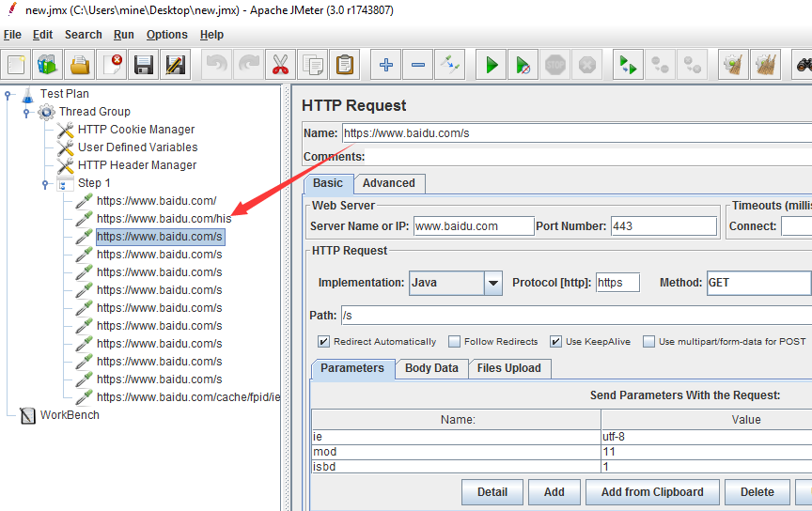Click the Server Name or IP field
812x511 pixels.
[x=474, y=226]
